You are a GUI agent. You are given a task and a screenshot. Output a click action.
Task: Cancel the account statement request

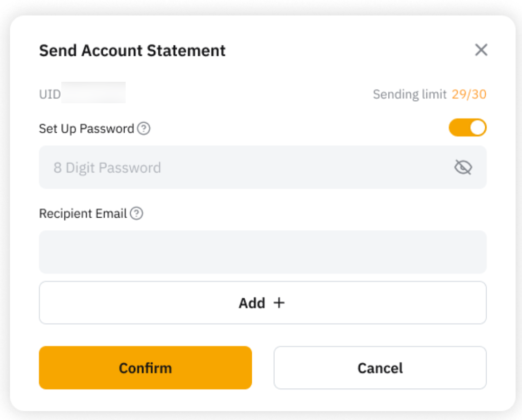pyautogui.click(x=380, y=368)
